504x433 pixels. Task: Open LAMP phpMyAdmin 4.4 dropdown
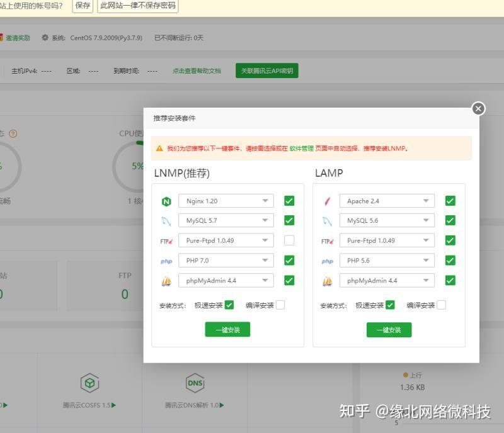(387, 281)
